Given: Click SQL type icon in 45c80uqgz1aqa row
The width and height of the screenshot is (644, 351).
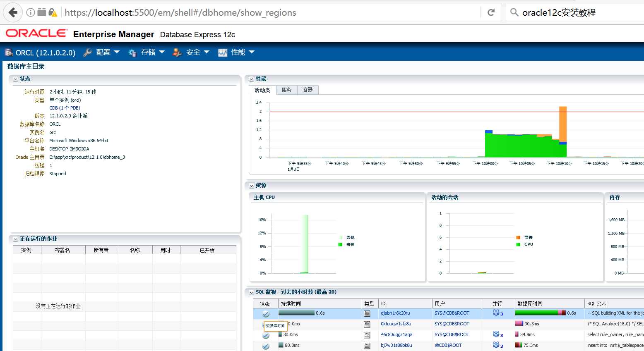Looking at the screenshot, I should click(x=367, y=335).
